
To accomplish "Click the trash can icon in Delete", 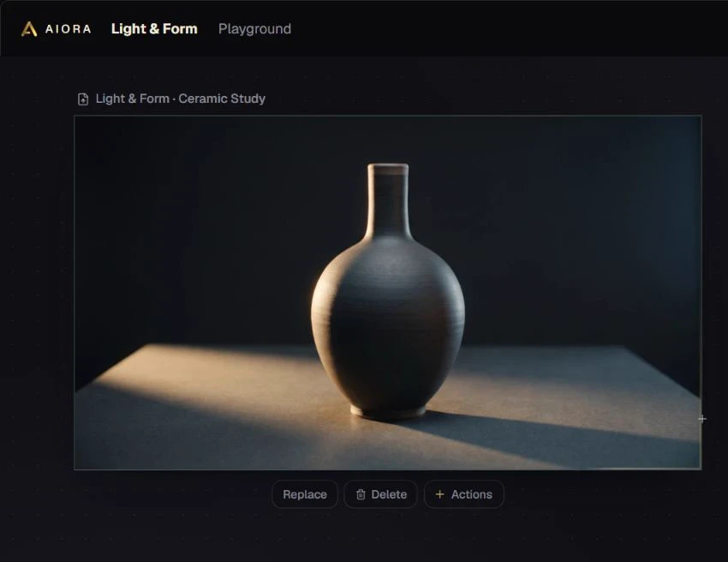I will click(361, 494).
